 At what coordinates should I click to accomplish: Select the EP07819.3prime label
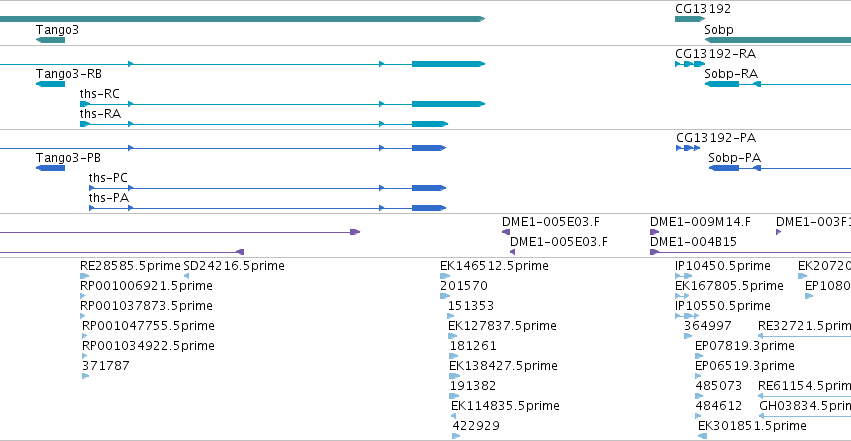click(x=745, y=346)
